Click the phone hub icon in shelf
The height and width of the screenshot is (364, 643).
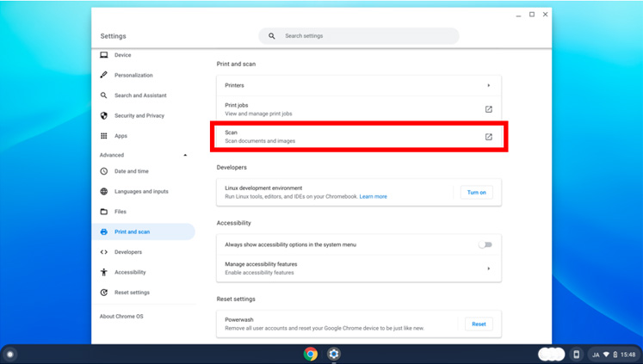(x=577, y=354)
